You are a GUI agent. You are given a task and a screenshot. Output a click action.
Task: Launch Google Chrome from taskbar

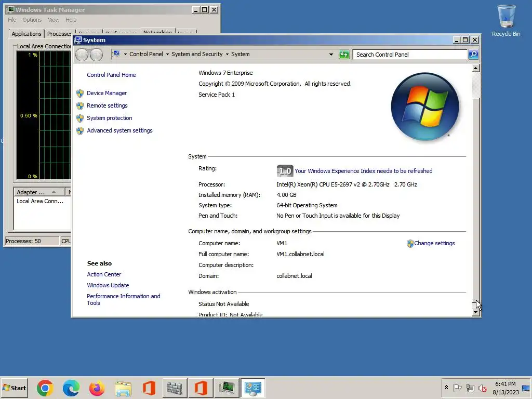(x=45, y=388)
